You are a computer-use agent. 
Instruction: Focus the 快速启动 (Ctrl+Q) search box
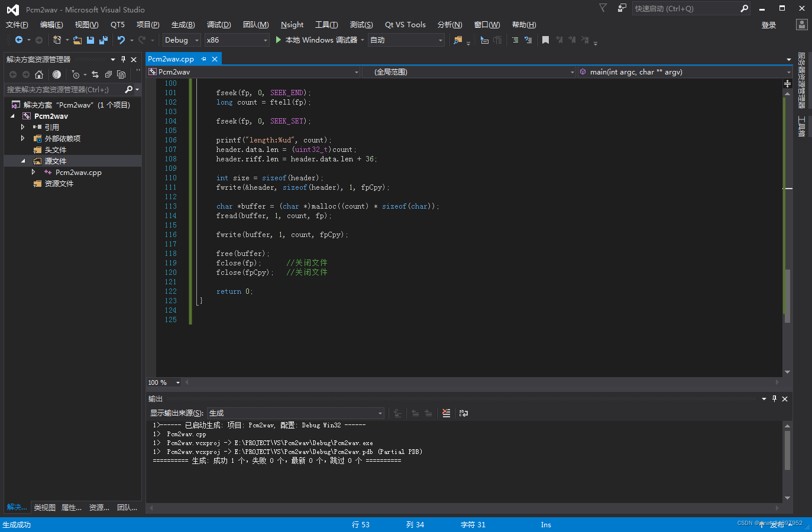(x=685, y=8)
